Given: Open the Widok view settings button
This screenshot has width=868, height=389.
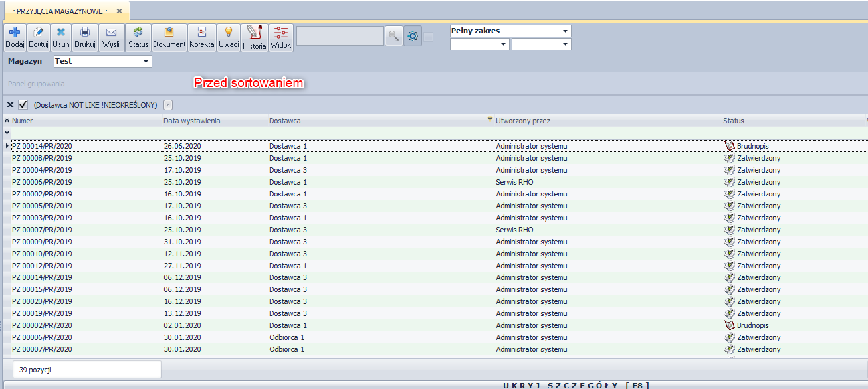Looking at the screenshot, I should (x=281, y=37).
